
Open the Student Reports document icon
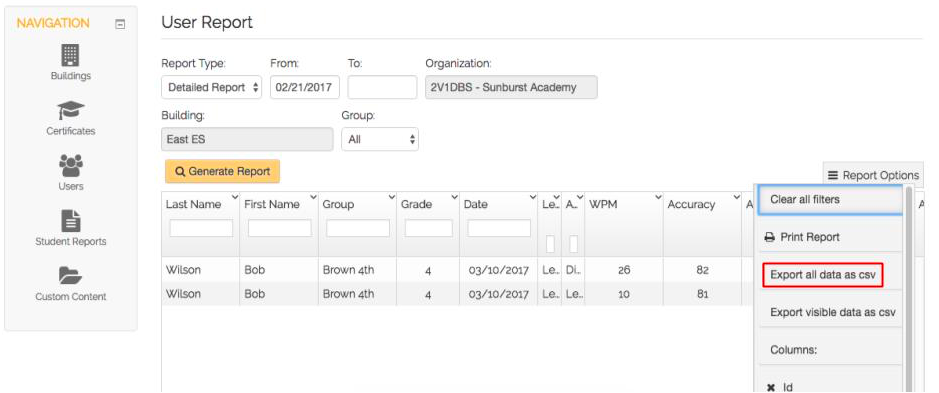pyautogui.click(x=71, y=220)
